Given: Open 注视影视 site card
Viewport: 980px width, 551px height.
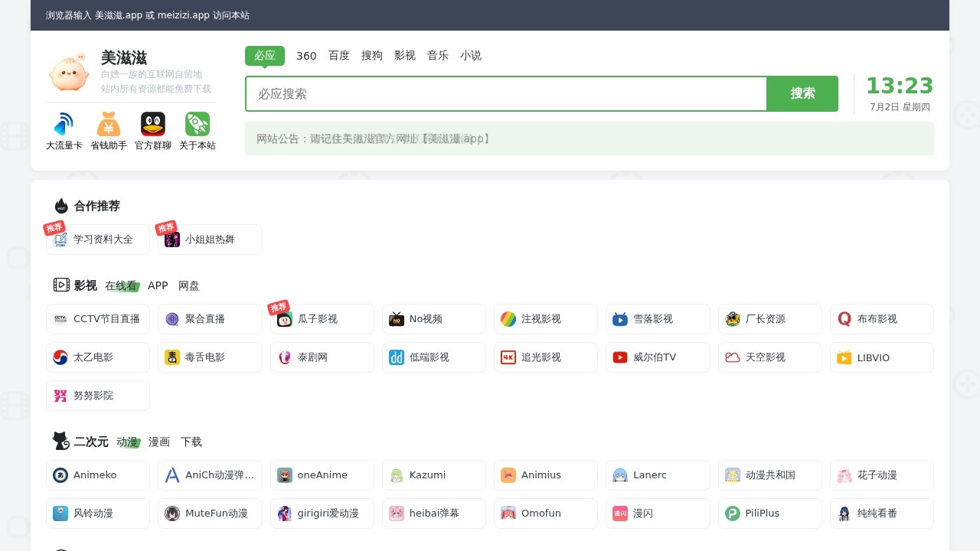Looking at the screenshot, I should [x=546, y=319].
